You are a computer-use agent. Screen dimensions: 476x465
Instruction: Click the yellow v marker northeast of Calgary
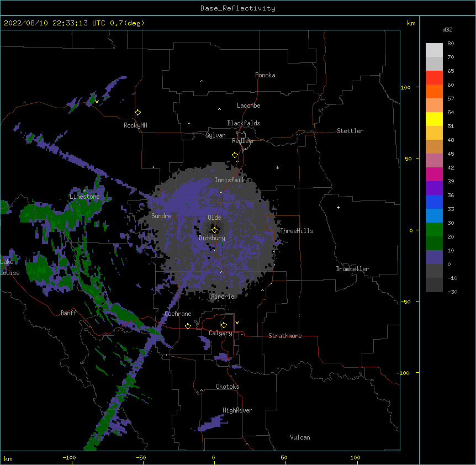237,323
